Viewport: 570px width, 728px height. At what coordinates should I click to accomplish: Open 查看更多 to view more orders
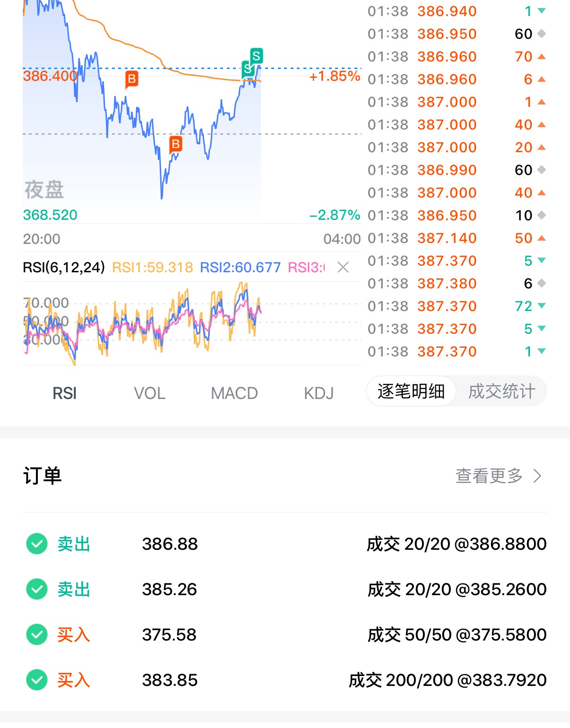point(489,476)
